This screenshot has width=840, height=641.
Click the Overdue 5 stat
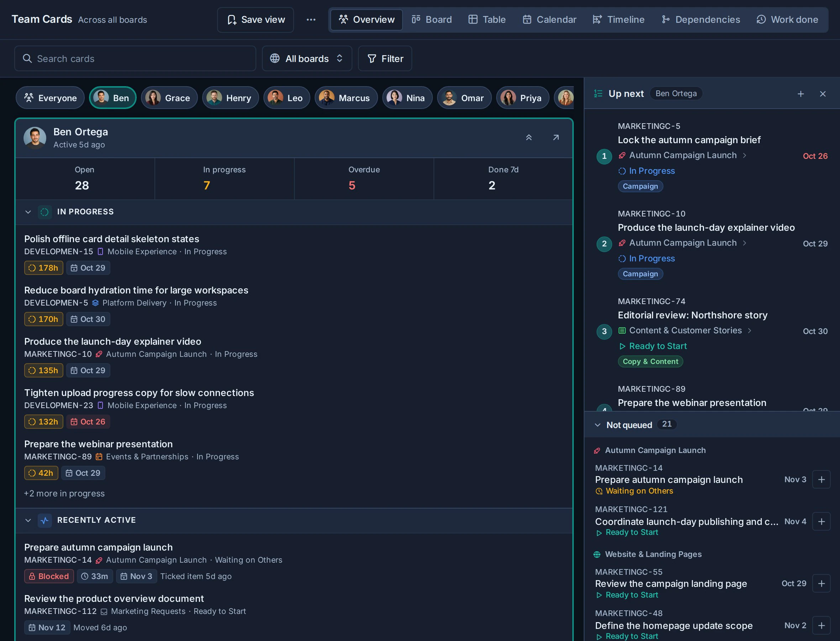coord(364,178)
